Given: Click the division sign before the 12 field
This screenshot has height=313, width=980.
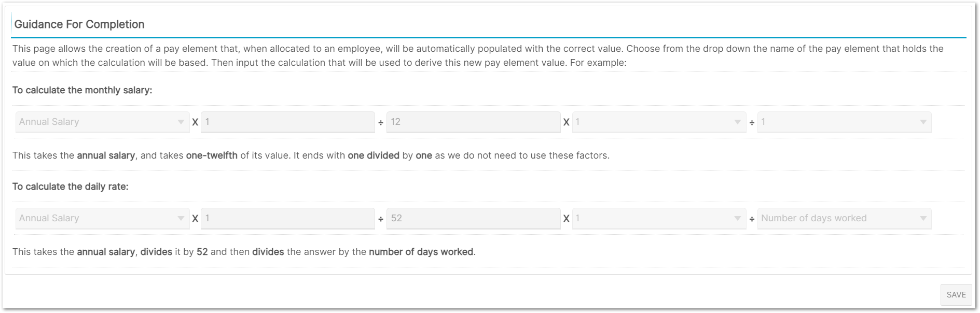Looking at the screenshot, I should [x=381, y=123].
